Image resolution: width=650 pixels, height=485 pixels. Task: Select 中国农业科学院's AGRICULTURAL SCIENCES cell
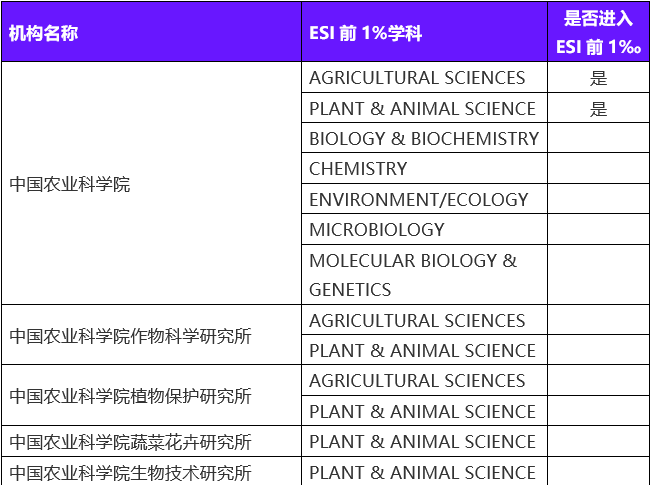pos(417,78)
